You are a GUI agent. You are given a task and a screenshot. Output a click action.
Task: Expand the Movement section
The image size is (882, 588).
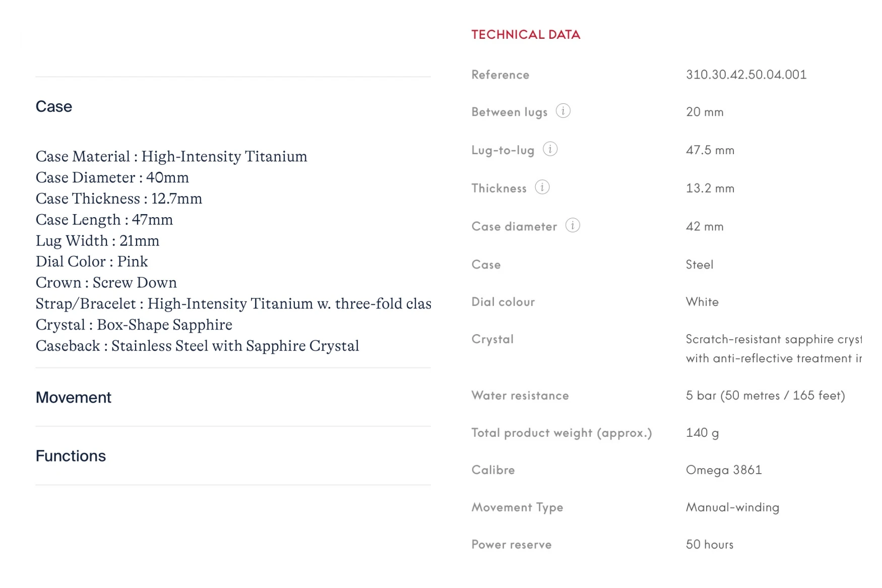(74, 398)
